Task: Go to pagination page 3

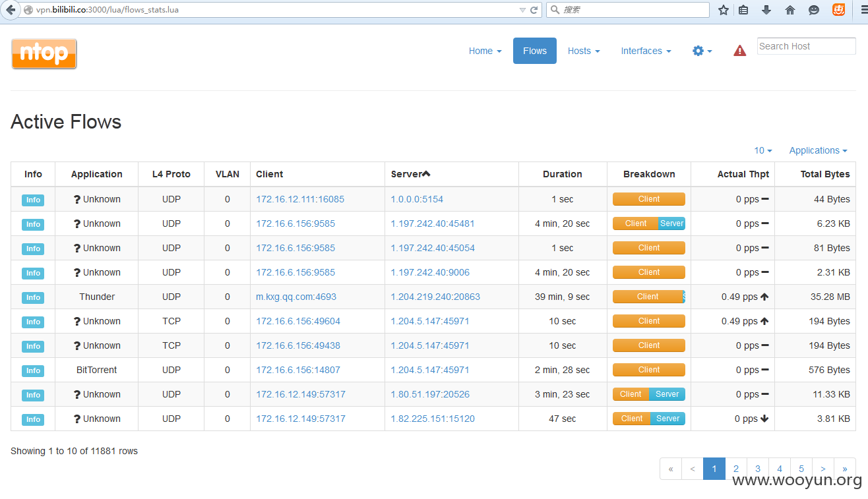Action: pos(758,469)
